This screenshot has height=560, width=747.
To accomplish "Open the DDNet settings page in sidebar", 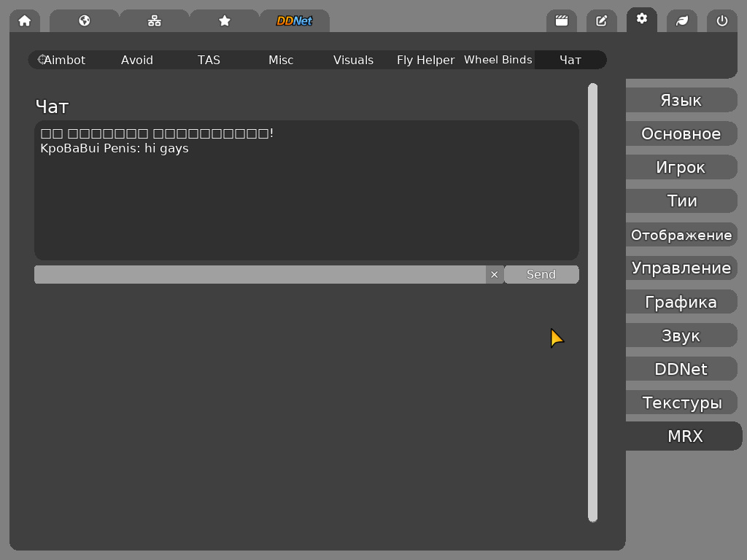I will [681, 369].
